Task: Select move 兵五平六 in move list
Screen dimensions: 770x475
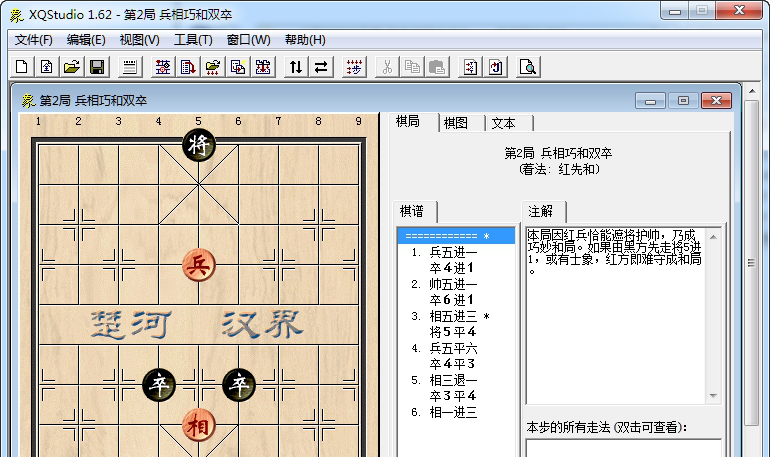Action: (x=453, y=349)
